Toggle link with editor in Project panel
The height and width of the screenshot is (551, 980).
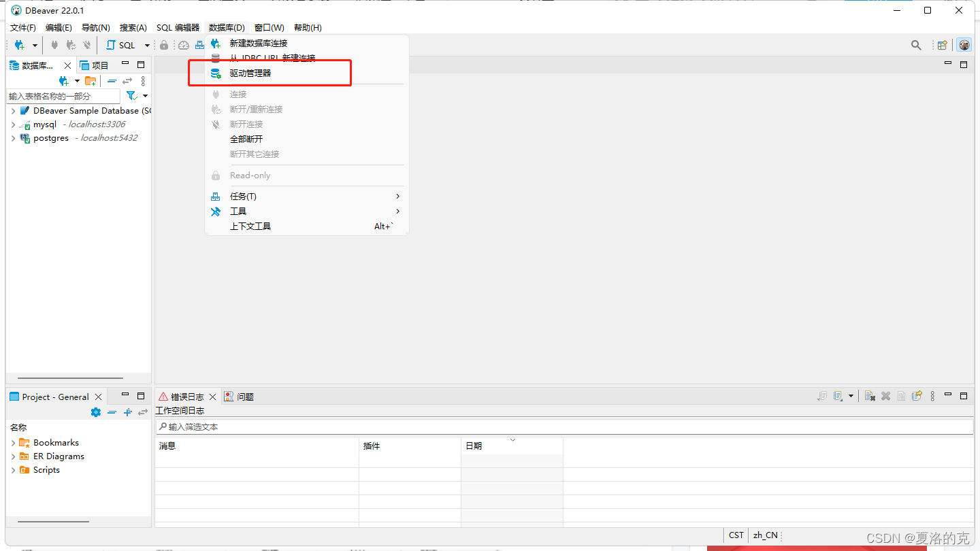[143, 412]
